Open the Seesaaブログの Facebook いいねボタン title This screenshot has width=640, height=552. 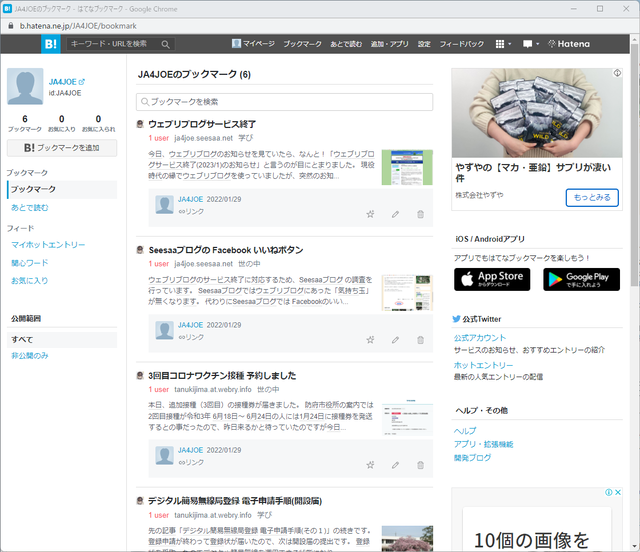226,250
